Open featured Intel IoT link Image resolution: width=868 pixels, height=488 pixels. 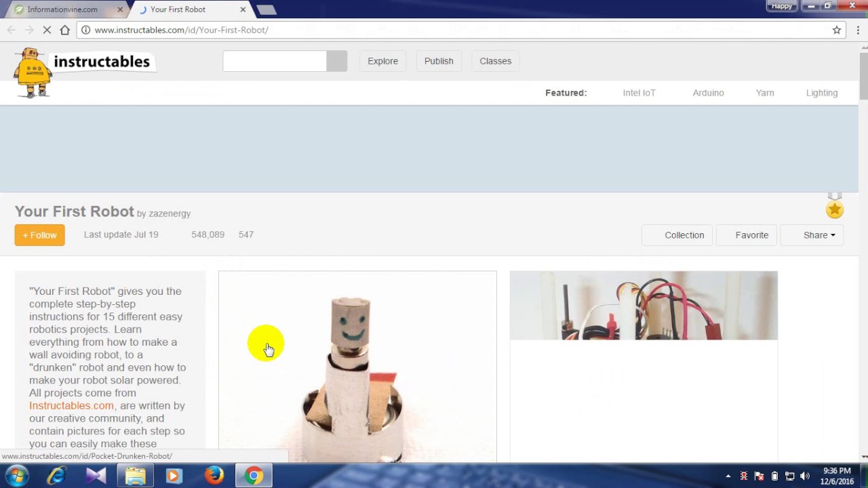click(x=639, y=93)
